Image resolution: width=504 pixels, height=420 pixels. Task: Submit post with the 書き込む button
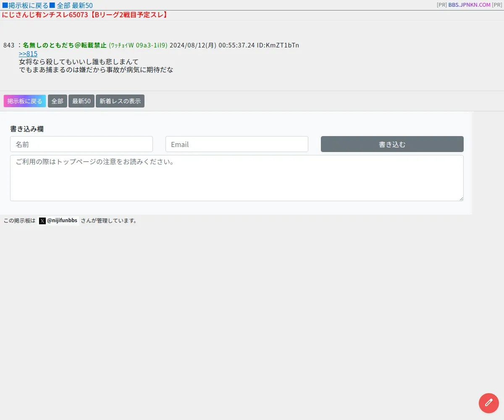(392, 144)
